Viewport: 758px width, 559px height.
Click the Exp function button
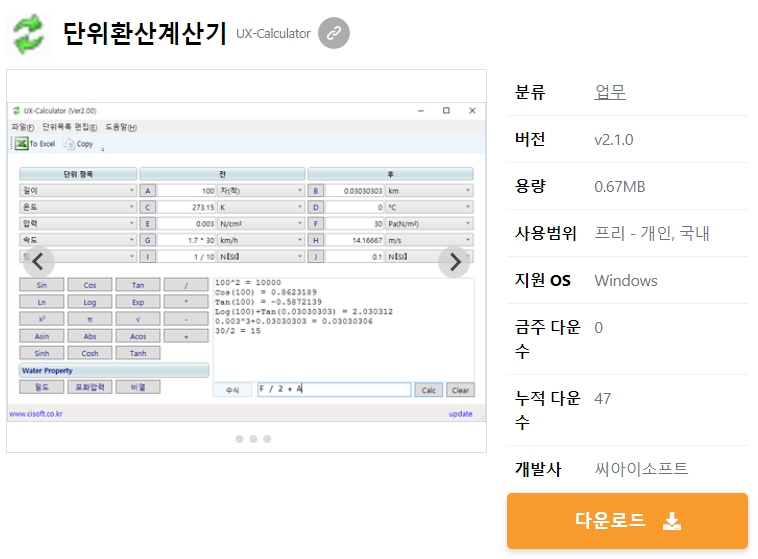[x=138, y=302]
